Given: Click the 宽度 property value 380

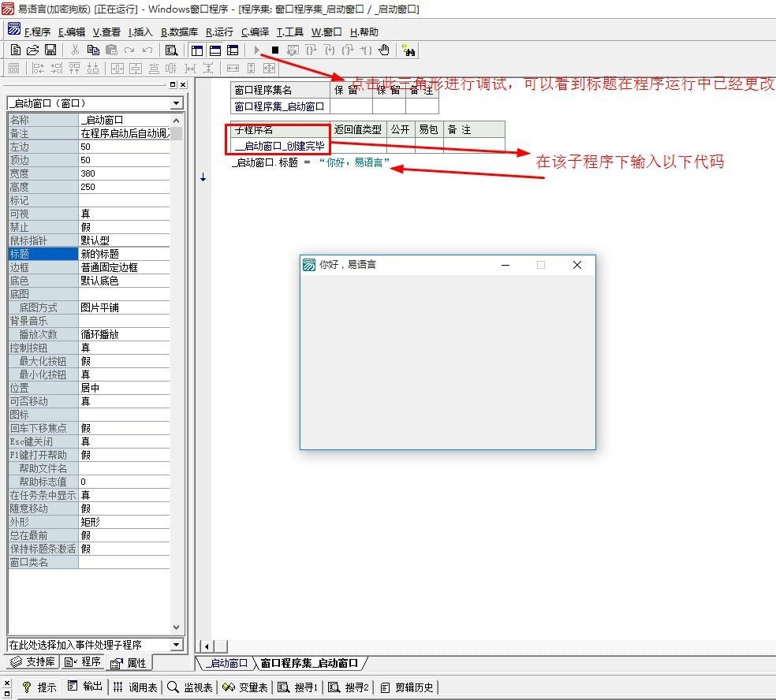Looking at the screenshot, I should [125, 173].
